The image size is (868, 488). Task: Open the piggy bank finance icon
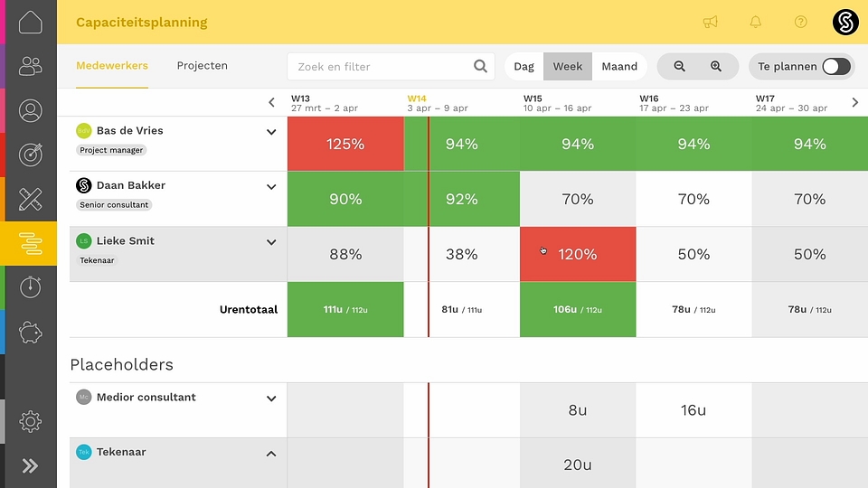click(x=31, y=333)
